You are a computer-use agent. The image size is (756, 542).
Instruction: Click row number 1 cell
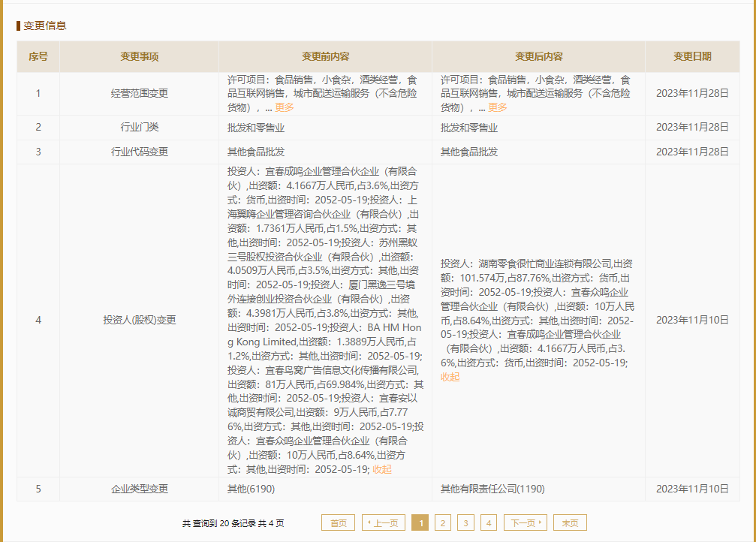(38, 94)
